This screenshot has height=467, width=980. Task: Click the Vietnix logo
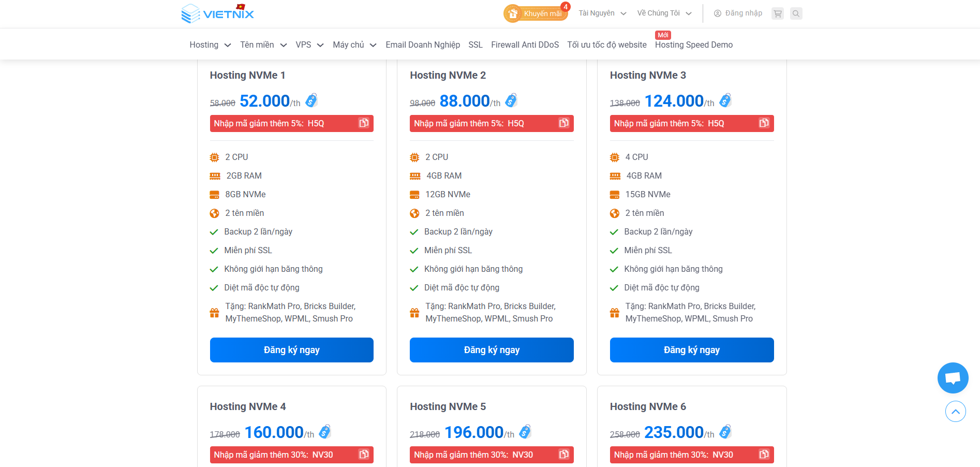pos(218,13)
